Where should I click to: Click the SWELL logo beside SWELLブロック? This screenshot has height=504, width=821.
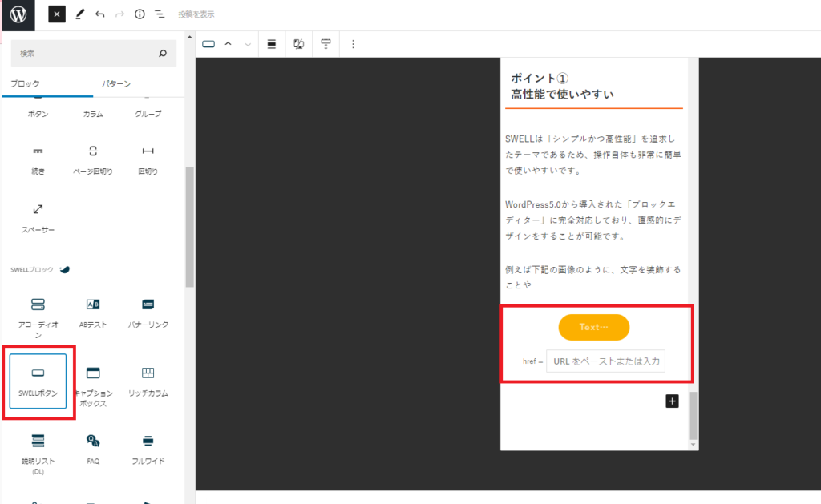pyautogui.click(x=64, y=269)
